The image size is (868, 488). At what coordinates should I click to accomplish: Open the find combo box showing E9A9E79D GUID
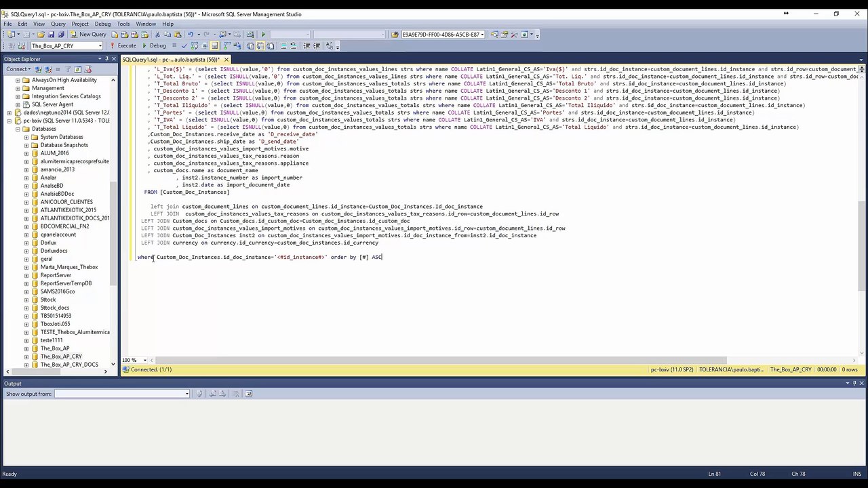click(442, 34)
